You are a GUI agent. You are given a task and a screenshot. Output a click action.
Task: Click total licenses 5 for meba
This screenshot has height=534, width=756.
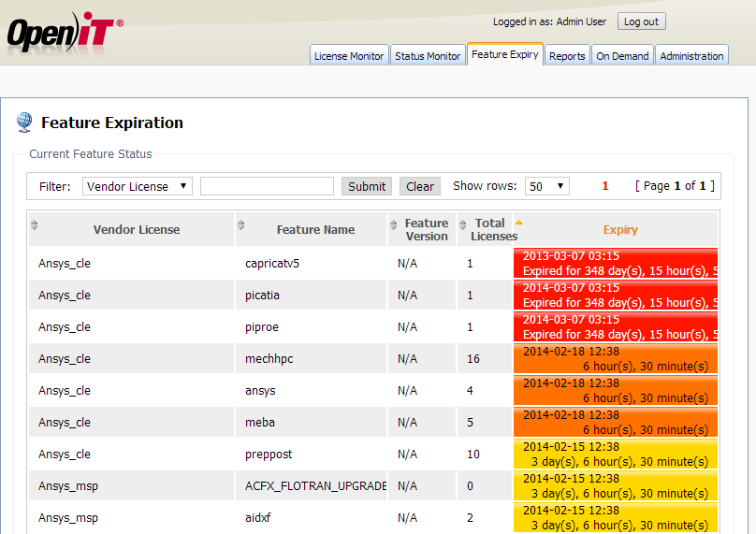click(x=470, y=423)
